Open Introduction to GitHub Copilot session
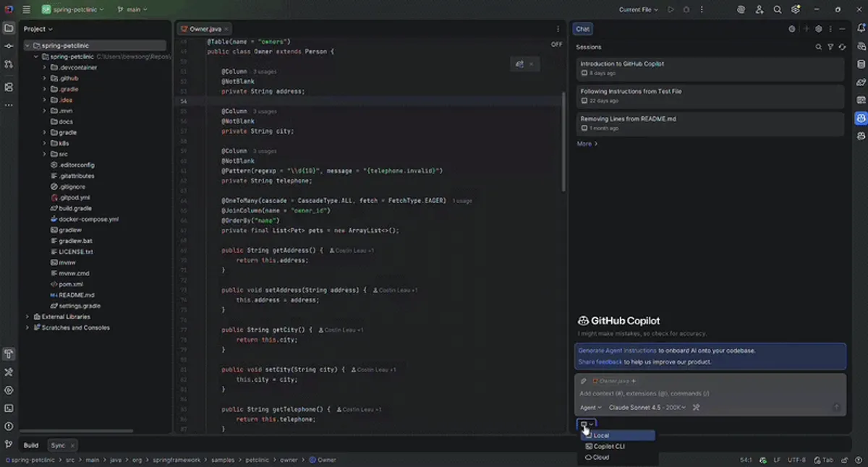Image resolution: width=868 pixels, height=467 pixels. point(710,69)
